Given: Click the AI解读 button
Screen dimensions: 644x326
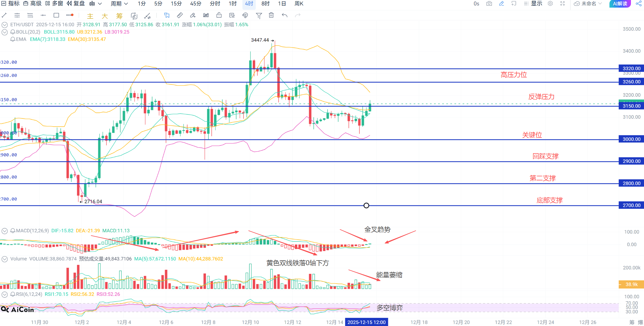Looking at the screenshot, I should point(620,4).
